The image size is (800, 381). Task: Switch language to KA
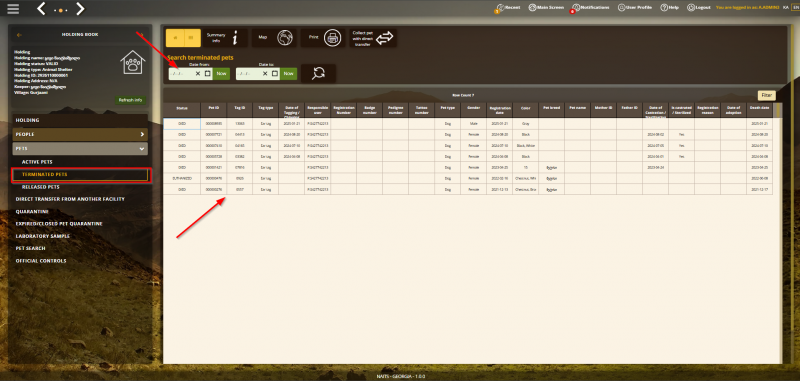click(x=785, y=8)
